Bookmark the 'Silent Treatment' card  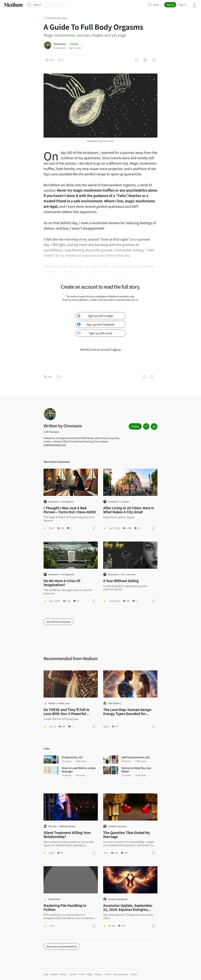click(94, 853)
